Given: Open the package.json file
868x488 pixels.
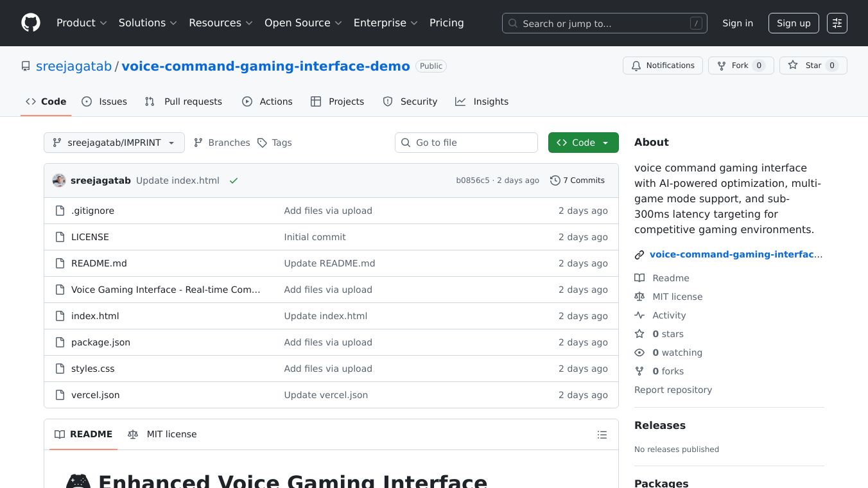Looking at the screenshot, I should click(x=101, y=342).
